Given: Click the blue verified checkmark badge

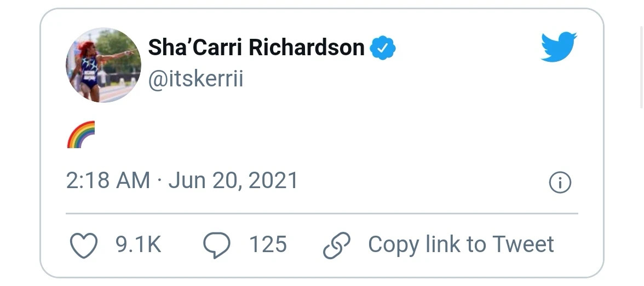Looking at the screenshot, I should (x=383, y=48).
